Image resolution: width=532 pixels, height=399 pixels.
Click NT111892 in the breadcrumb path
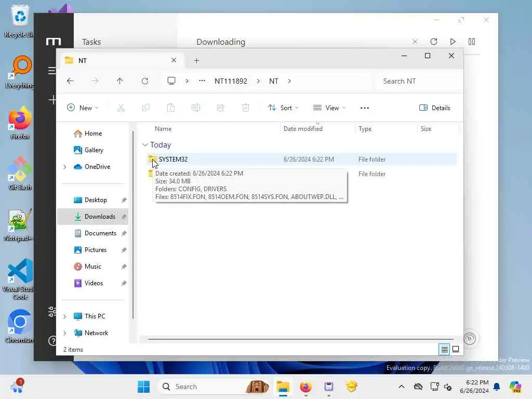pos(231,81)
